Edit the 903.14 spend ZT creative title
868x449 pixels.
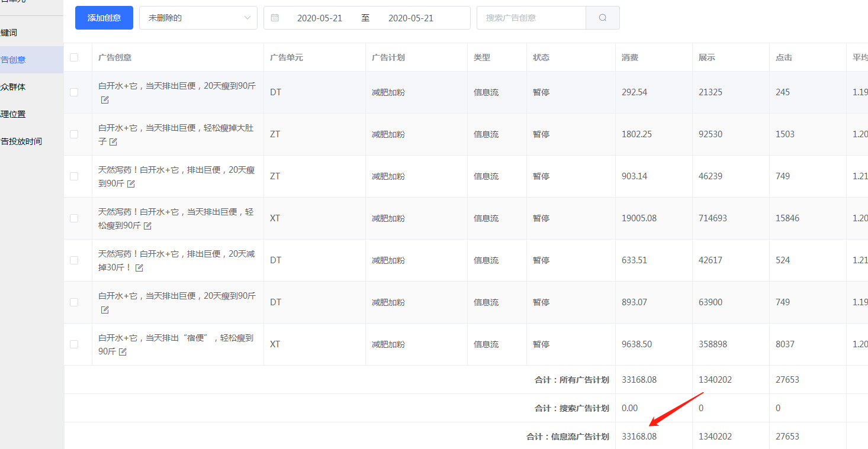[131, 184]
